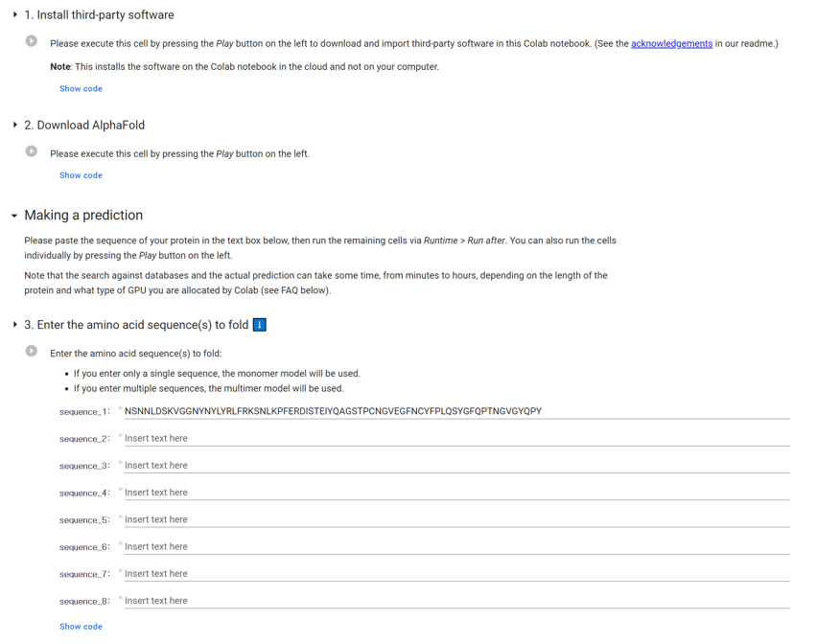Click the sequence_2 input field

click(x=457, y=439)
